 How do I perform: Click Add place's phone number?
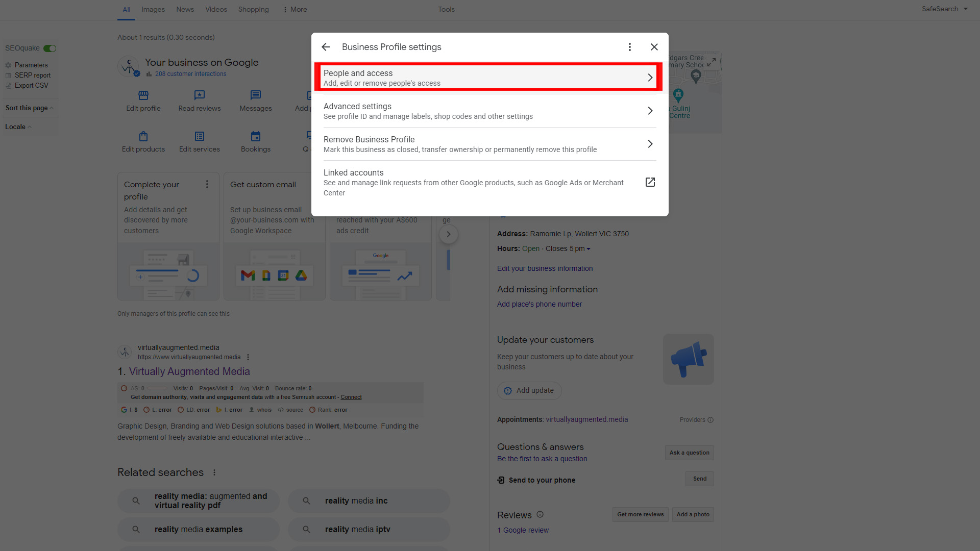(540, 304)
